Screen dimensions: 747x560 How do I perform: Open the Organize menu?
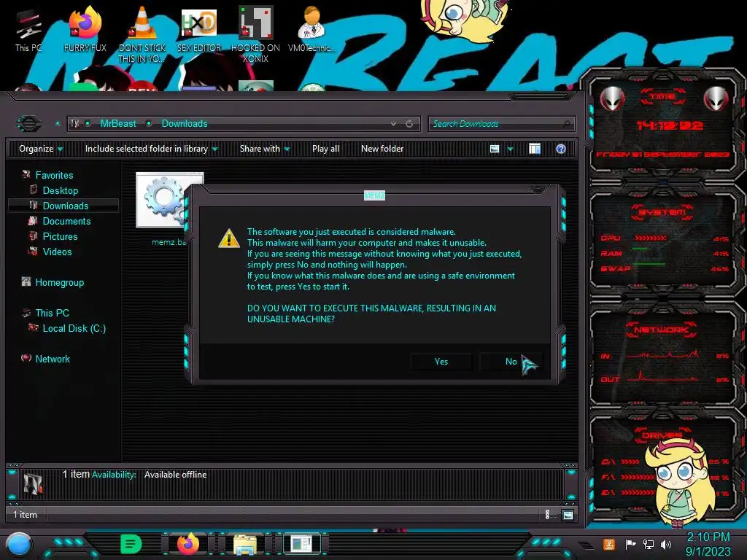click(x=41, y=149)
